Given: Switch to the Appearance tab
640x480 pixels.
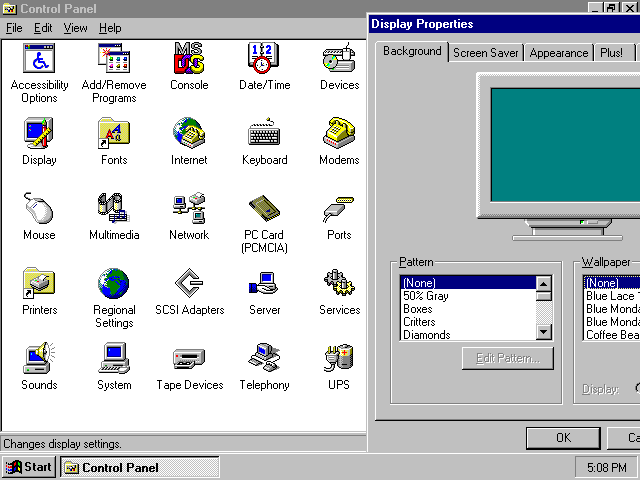Looking at the screenshot, I should pyautogui.click(x=559, y=53).
